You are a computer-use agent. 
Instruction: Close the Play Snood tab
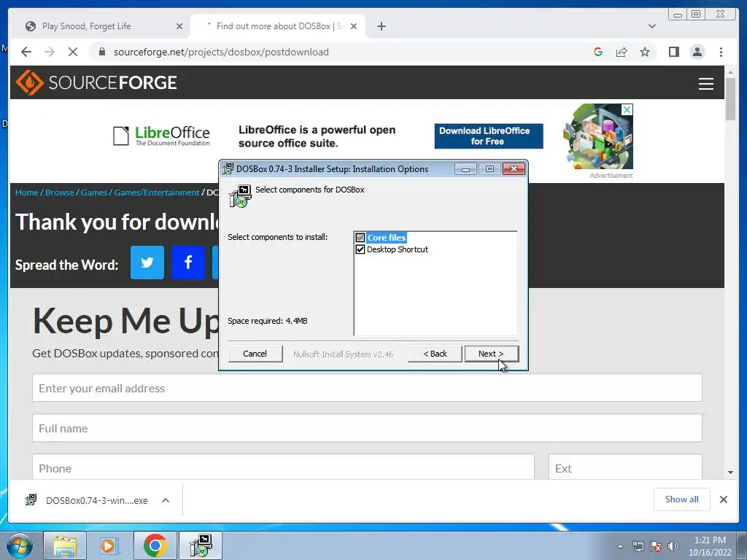[179, 26]
